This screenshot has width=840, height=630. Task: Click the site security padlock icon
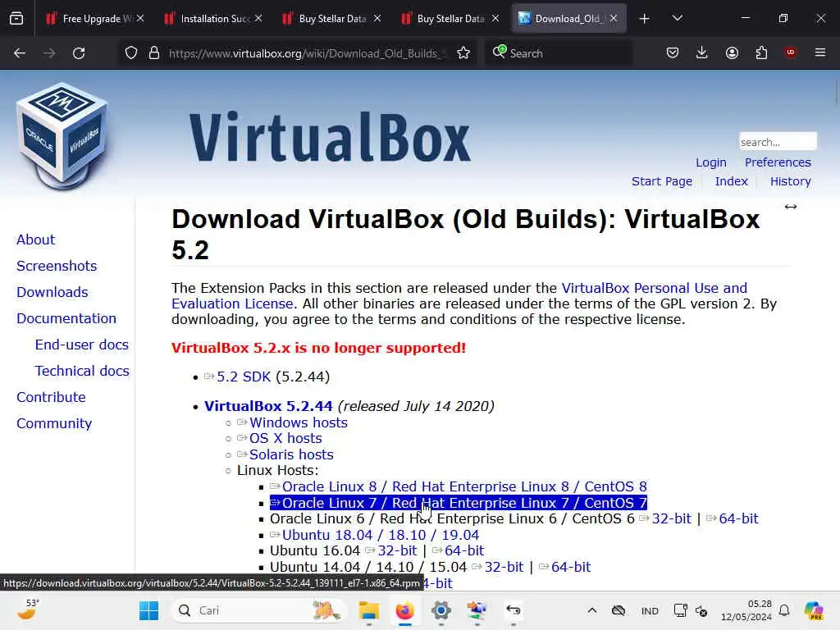154,53
